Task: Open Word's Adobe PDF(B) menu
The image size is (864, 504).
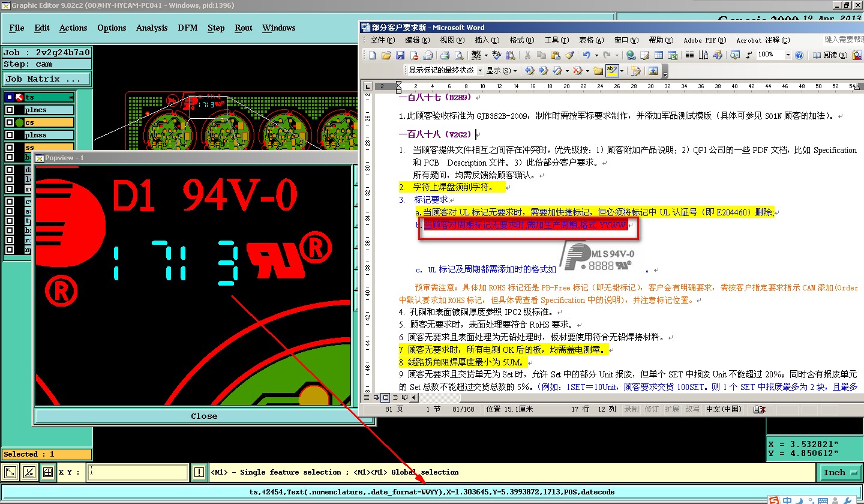Action: pyautogui.click(x=705, y=40)
